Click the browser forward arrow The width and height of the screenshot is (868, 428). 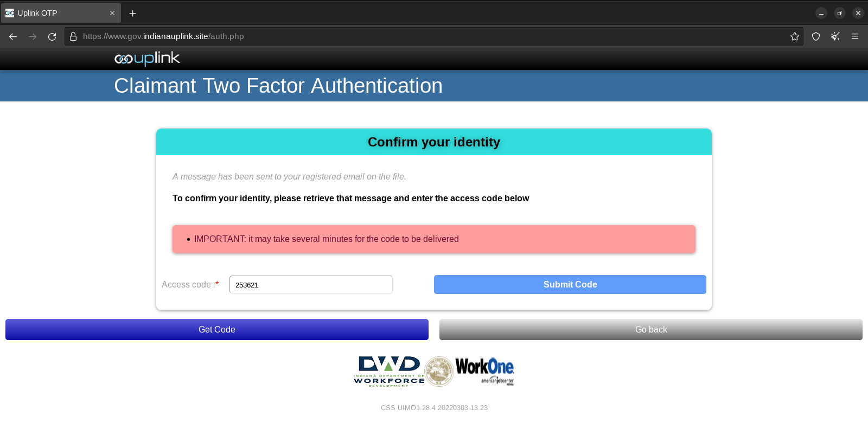33,36
